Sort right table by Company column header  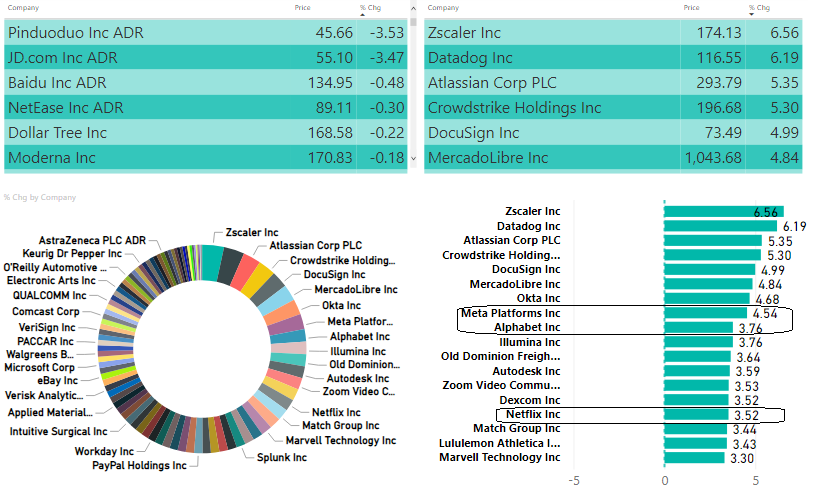[443, 8]
